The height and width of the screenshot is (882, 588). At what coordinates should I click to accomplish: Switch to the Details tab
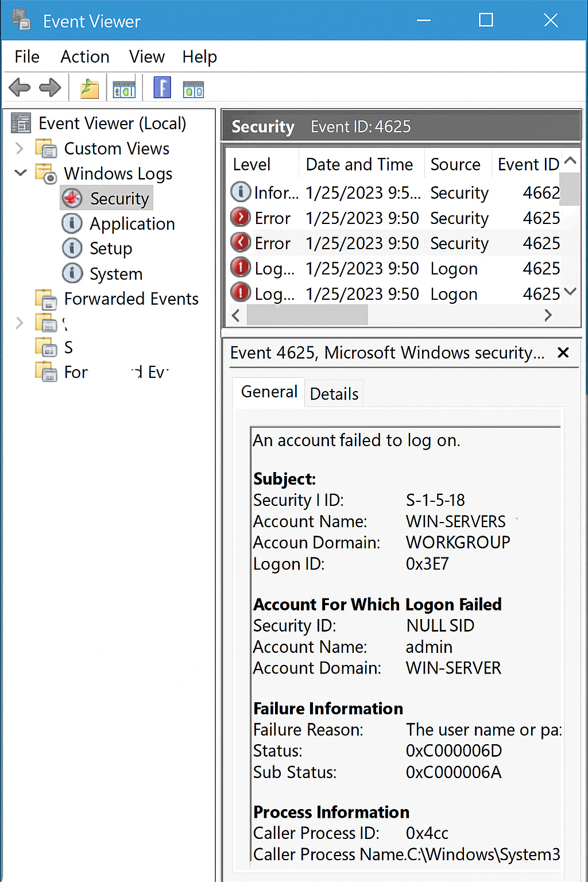[x=334, y=394]
